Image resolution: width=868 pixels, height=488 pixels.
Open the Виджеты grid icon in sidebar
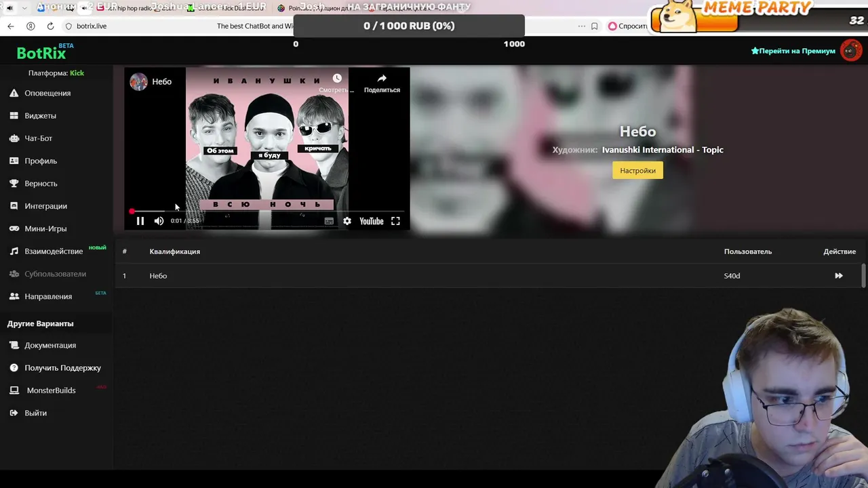click(14, 116)
